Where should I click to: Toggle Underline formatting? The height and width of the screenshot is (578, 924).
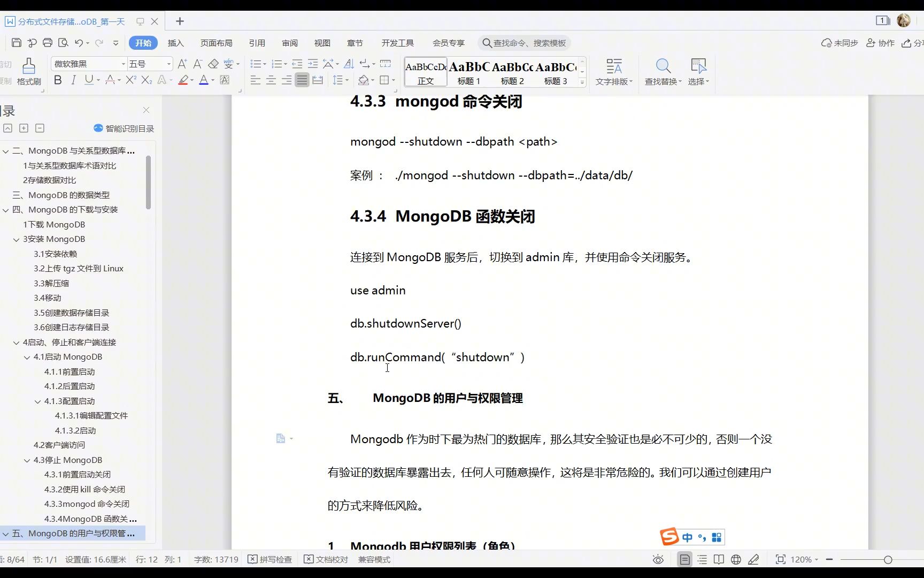(x=89, y=80)
